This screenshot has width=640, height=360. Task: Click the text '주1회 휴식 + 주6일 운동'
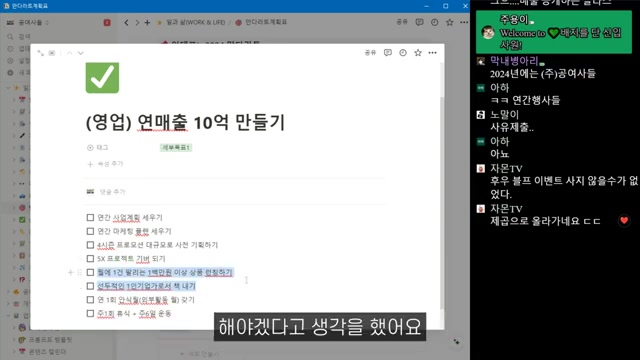(134, 313)
